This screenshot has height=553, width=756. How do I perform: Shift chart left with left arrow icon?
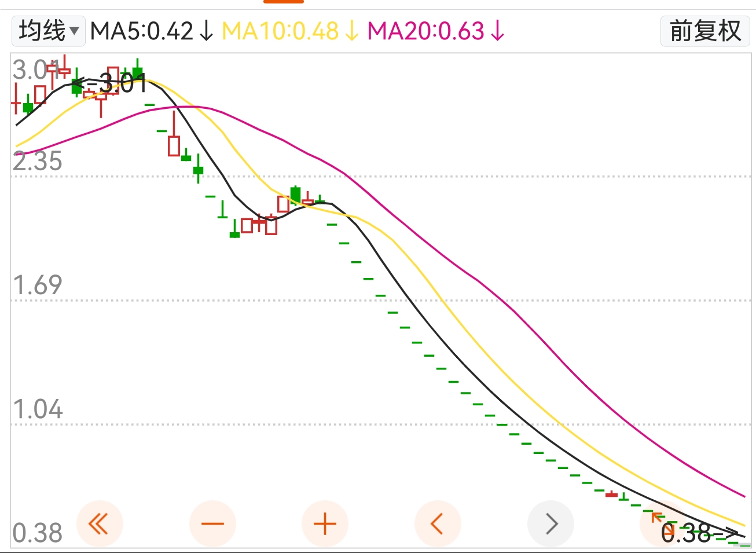point(438,524)
